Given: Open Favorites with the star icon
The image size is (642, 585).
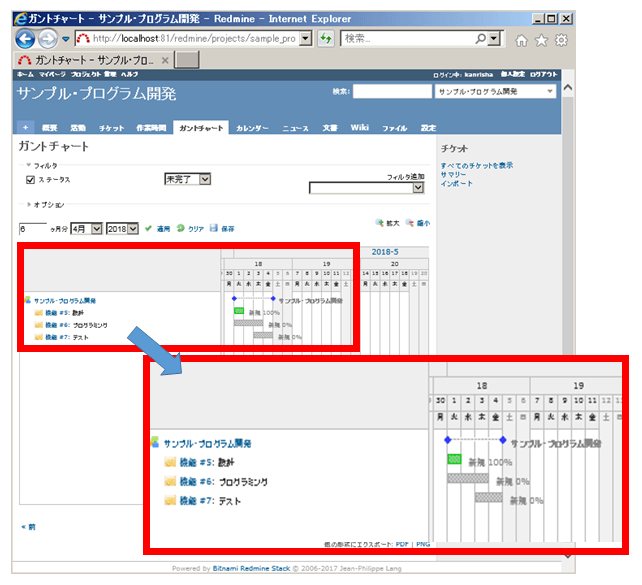Looking at the screenshot, I should 541,40.
